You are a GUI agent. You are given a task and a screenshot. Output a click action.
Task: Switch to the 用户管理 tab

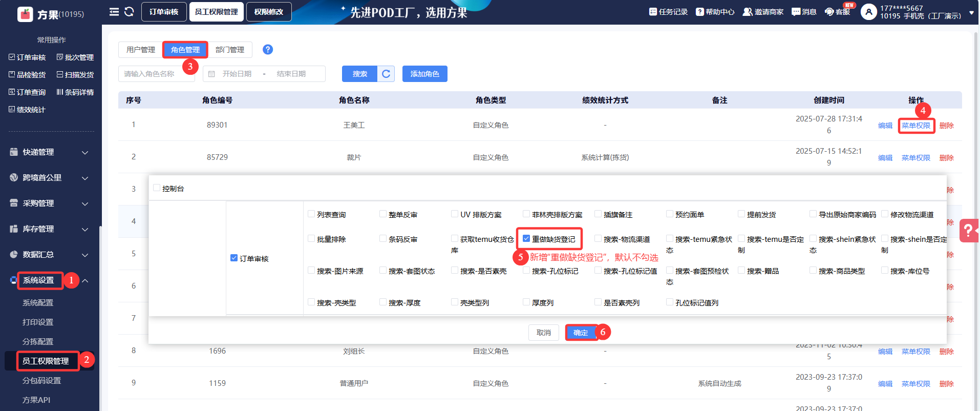[141, 50]
